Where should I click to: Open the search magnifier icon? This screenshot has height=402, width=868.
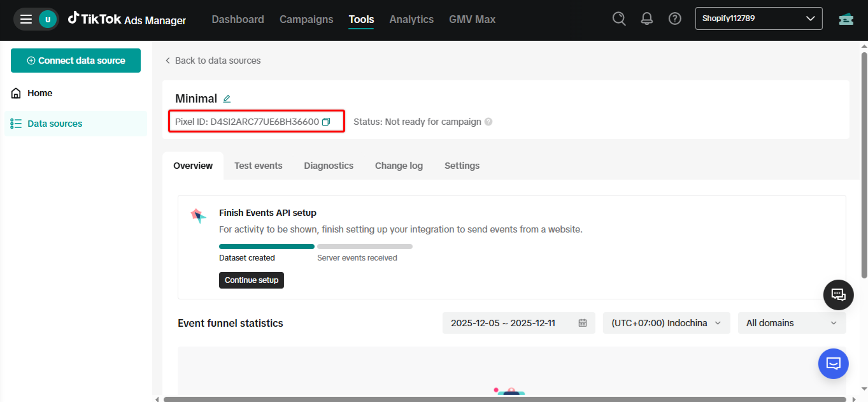(619, 18)
